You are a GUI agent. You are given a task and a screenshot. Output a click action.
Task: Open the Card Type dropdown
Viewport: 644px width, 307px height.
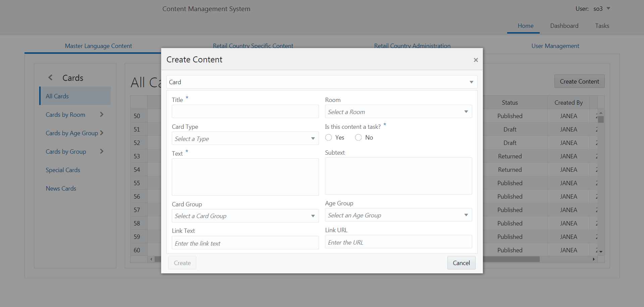pyautogui.click(x=245, y=139)
